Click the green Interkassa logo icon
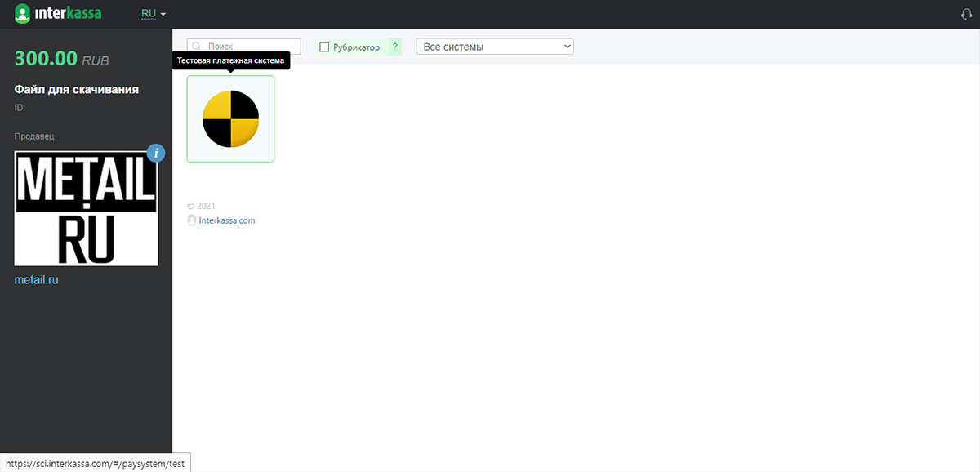980x472 pixels. 23,14
